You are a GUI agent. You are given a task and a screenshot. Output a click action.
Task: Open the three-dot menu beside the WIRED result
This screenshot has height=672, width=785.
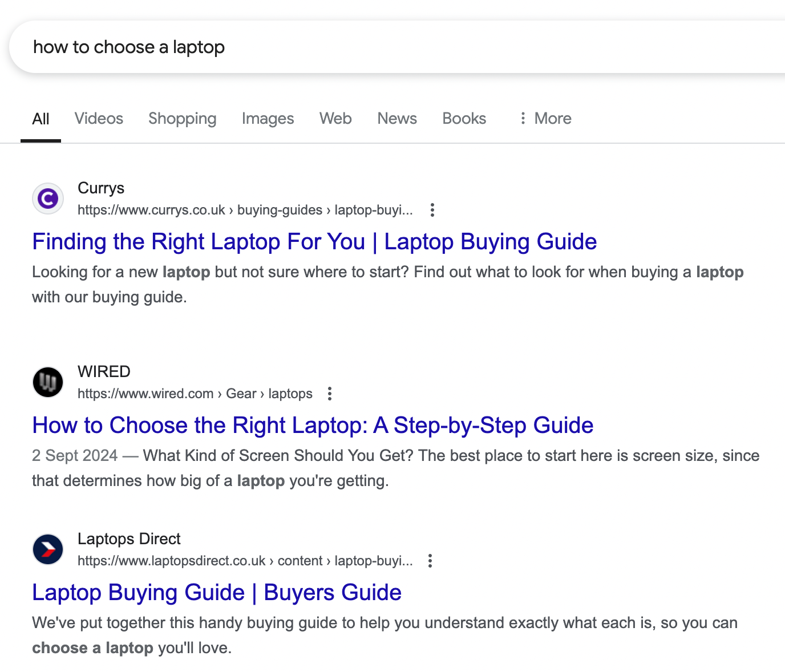[x=329, y=394]
